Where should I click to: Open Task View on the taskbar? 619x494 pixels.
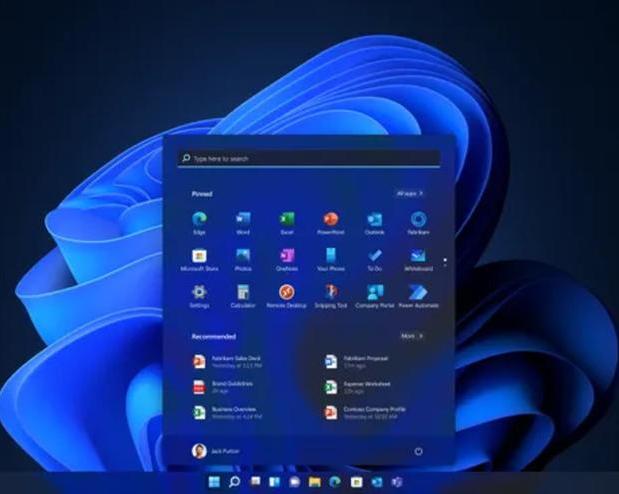pyautogui.click(x=255, y=482)
